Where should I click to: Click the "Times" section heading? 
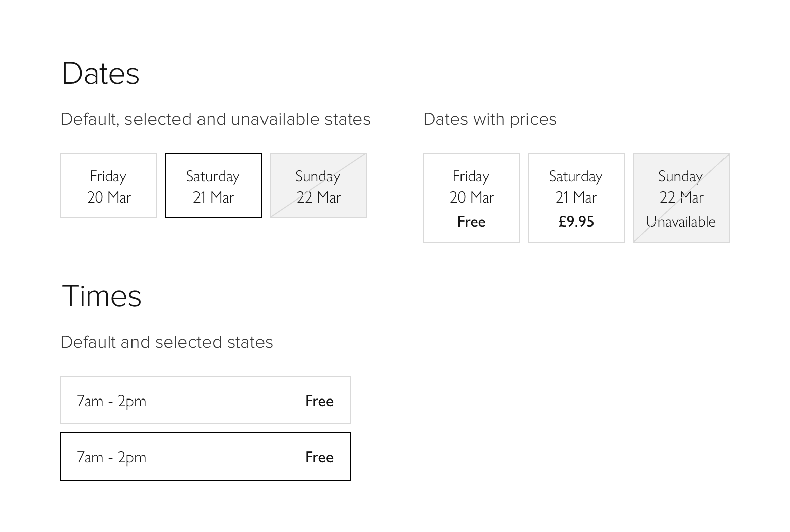pyautogui.click(x=102, y=296)
